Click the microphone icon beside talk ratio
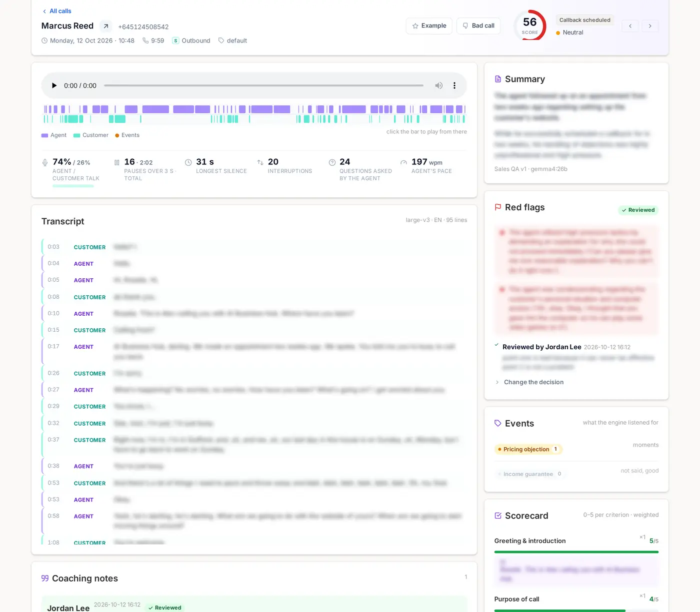 coord(45,162)
